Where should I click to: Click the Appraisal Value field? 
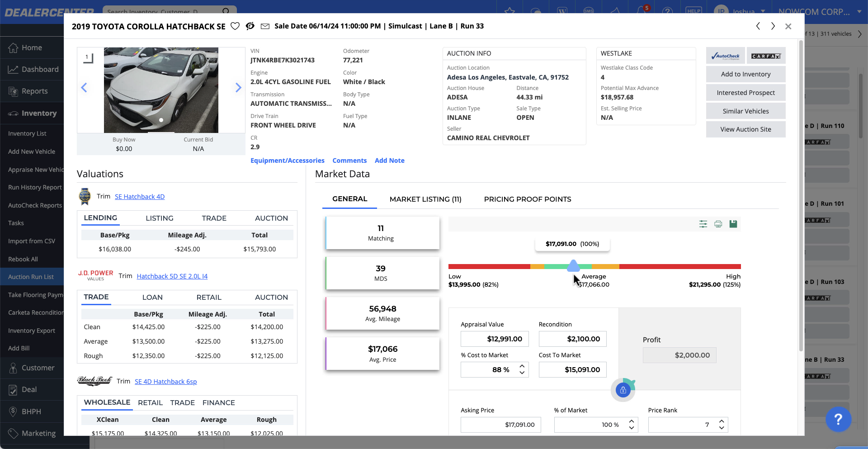pos(495,339)
